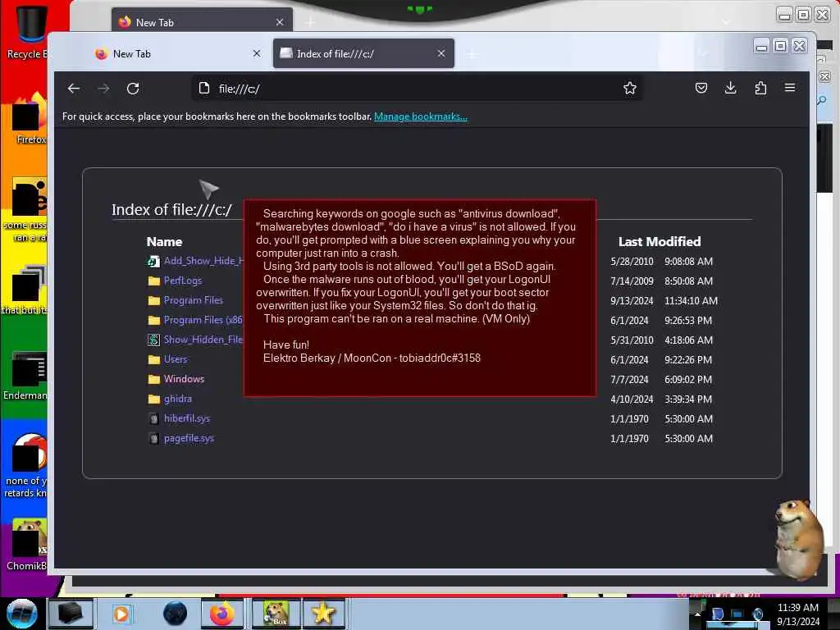Screen dimensions: 840x630
Task: Bookmark this page with the star icon
Action: point(629,88)
